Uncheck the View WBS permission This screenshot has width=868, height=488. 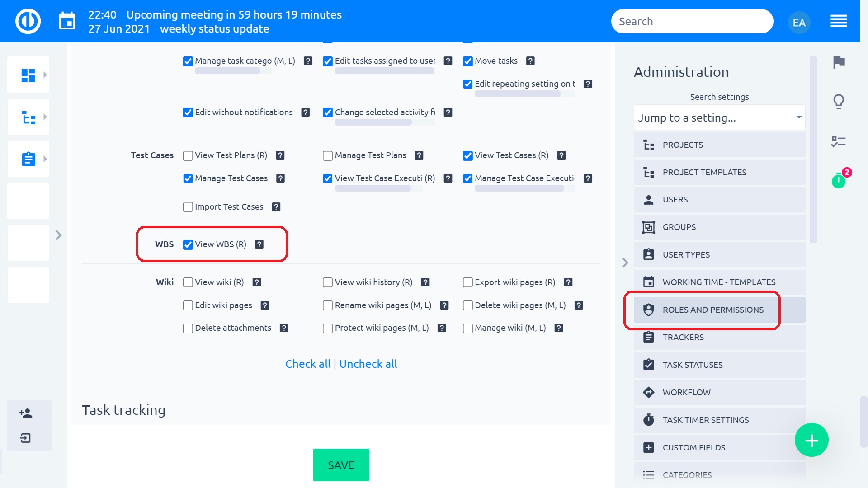188,244
